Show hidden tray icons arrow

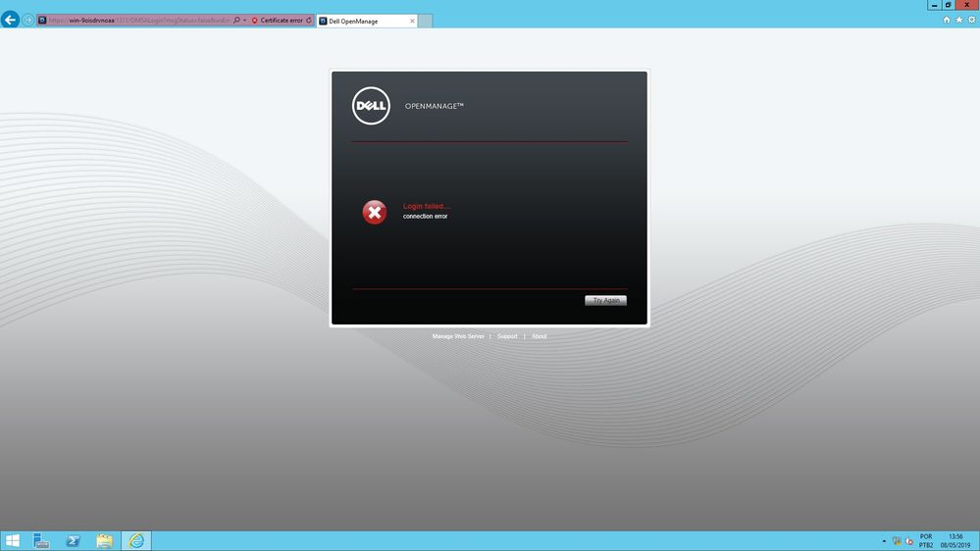tap(884, 541)
